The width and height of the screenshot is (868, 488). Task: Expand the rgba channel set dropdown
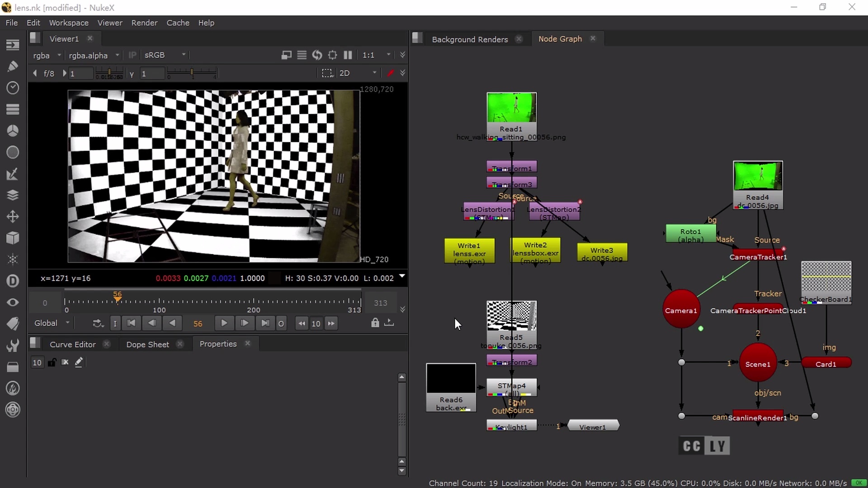[47, 55]
